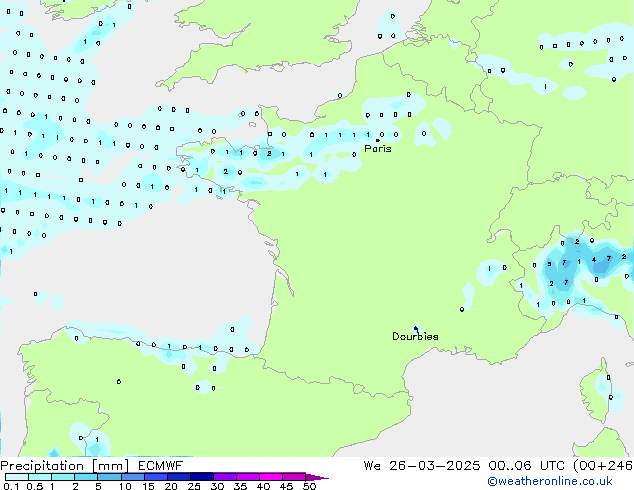Click the 10–15 mm legend swatch
Screen dimensions: 634x490
click(x=133, y=477)
